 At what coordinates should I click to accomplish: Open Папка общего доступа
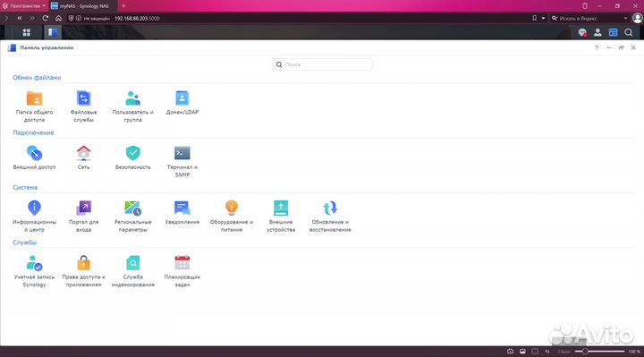[34, 106]
